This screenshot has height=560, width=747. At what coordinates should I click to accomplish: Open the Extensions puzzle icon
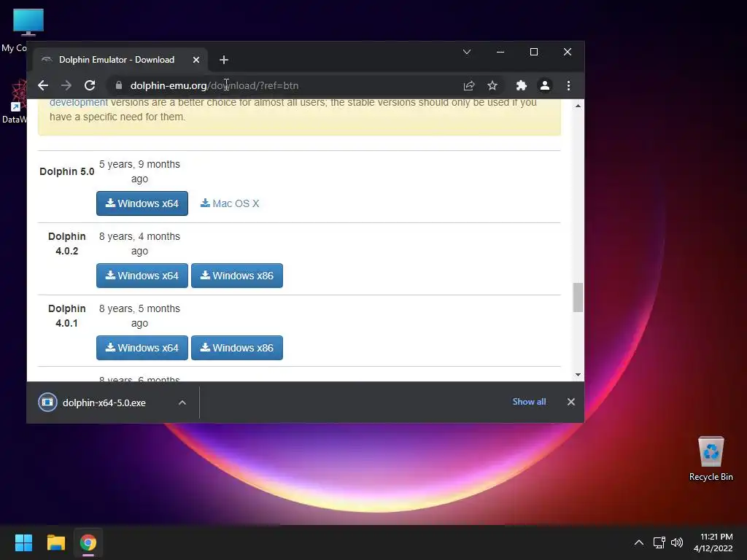(521, 86)
